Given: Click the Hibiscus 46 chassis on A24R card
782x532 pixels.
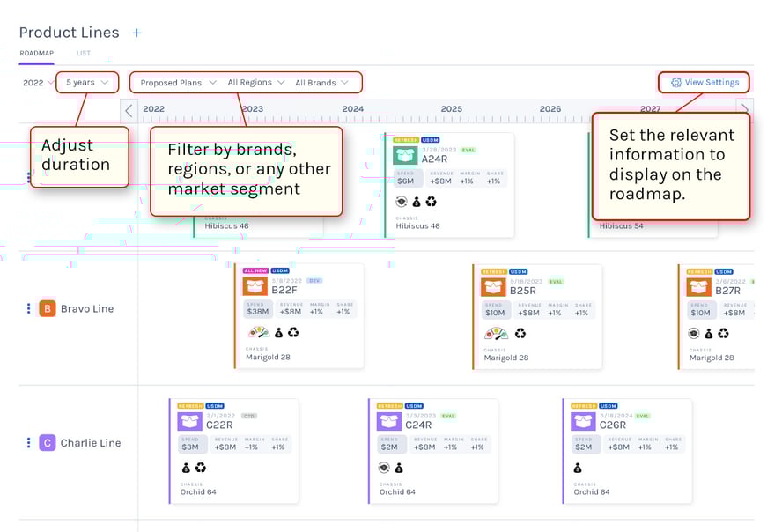Looking at the screenshot, I should [418, 225].
